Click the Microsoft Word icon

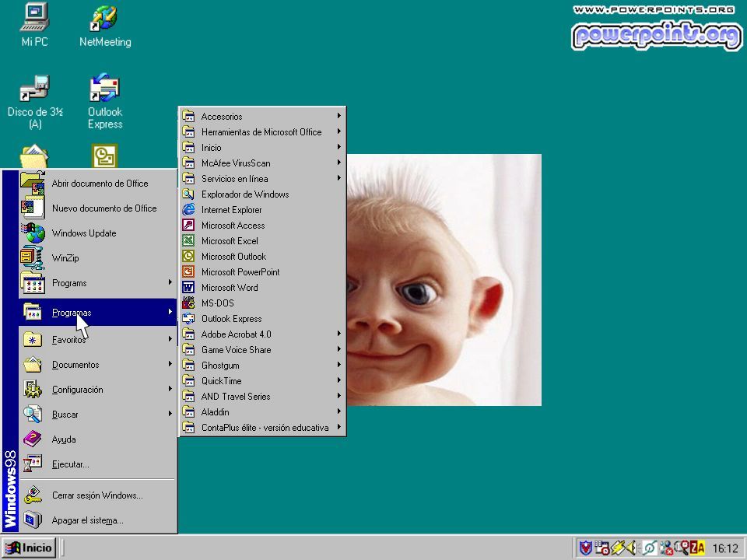[x=188, y=287]
